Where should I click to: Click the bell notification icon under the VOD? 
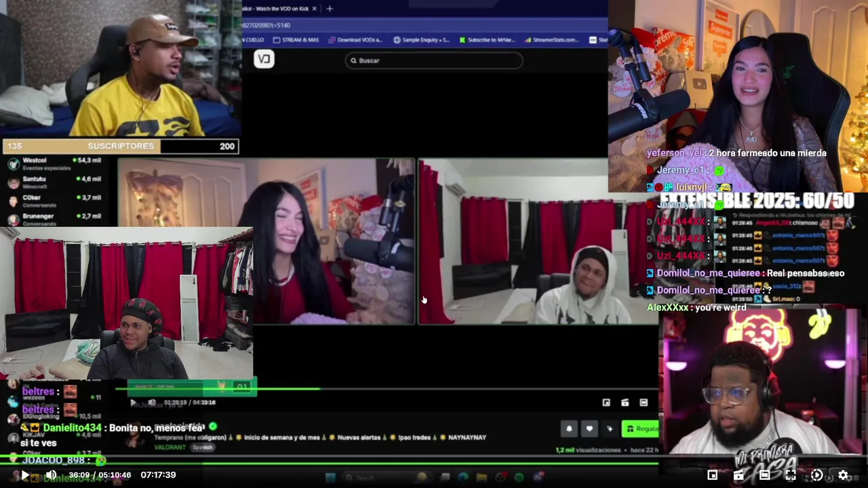coord(569,428)
